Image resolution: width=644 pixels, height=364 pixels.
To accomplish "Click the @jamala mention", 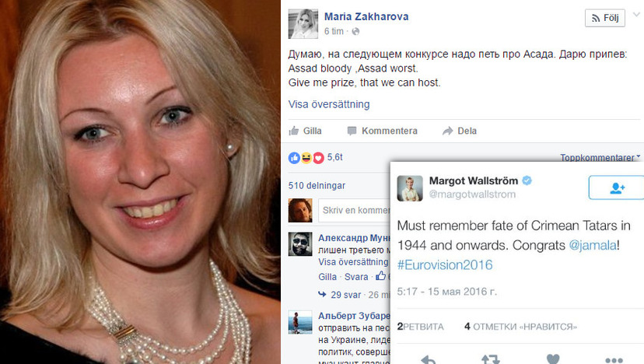I will point(593,245).
